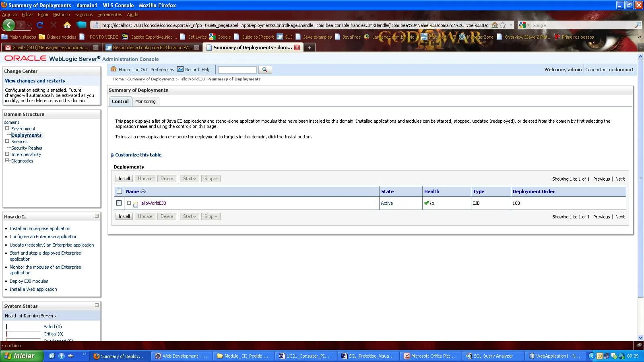Open the GUJ bookmark
The height and width of the screenshot is (362, 644).
click(285, 37)
